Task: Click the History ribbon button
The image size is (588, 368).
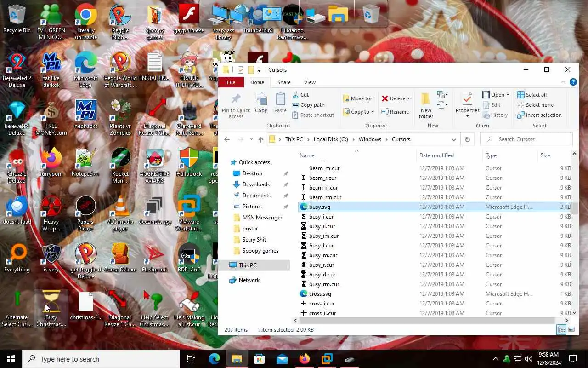Action: point(495,115)
